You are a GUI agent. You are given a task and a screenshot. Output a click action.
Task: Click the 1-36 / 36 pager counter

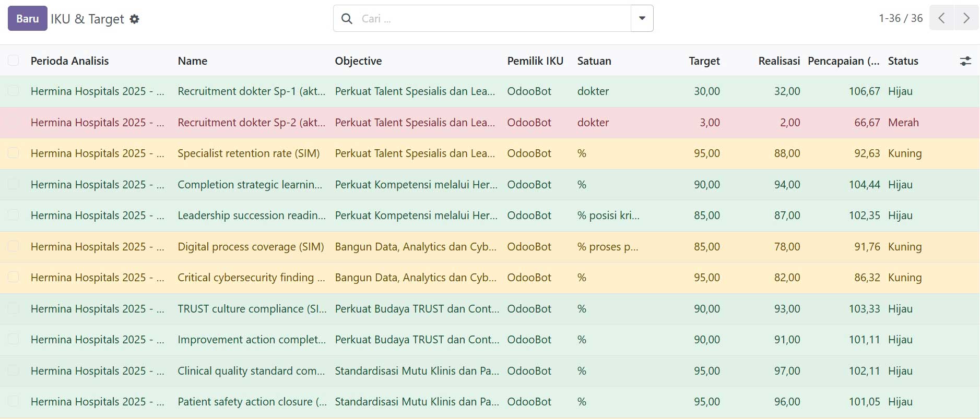pyautogui.click(x=901, y=18)
